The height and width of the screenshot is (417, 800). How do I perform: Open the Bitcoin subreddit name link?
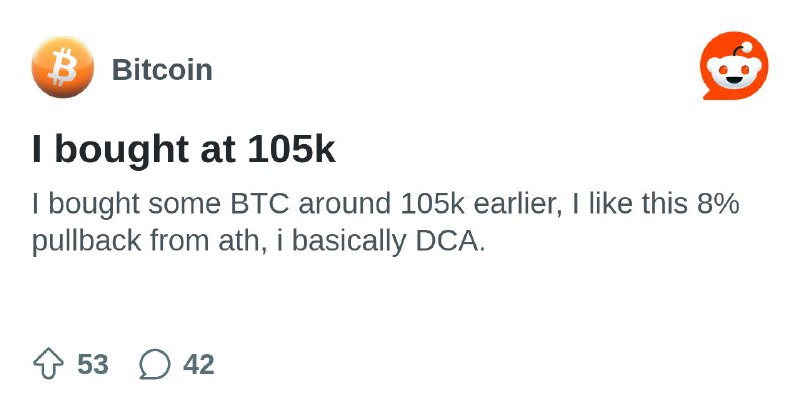(x=162, y=69)
